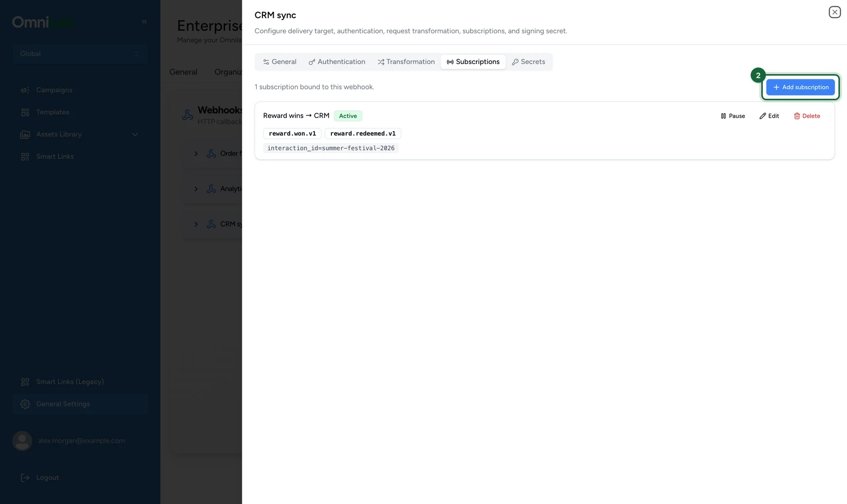Click the user avatar
The height and width of the screenshot is (504, 847).
coord(22,441)
